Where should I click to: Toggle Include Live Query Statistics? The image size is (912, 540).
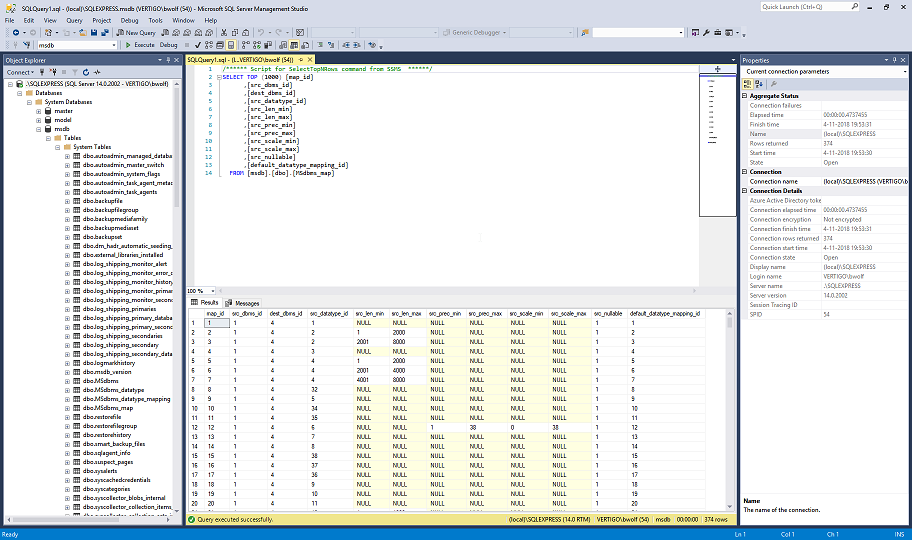[x=256, y=45]
